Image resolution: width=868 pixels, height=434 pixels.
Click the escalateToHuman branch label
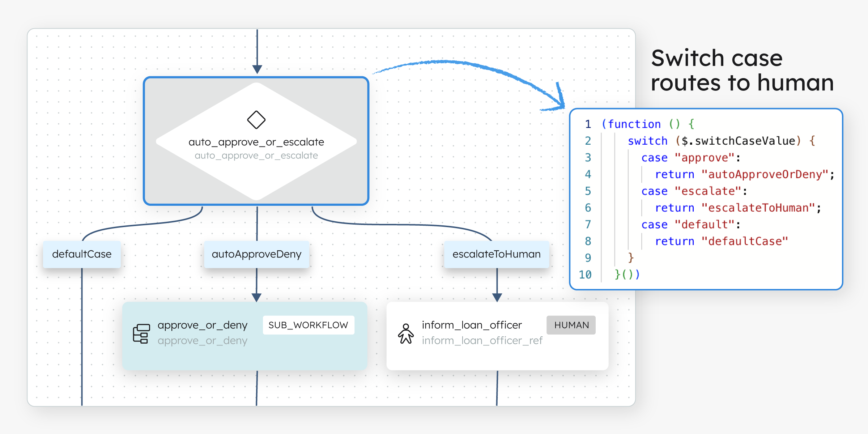pyautogui.click(x=496, y=254)
